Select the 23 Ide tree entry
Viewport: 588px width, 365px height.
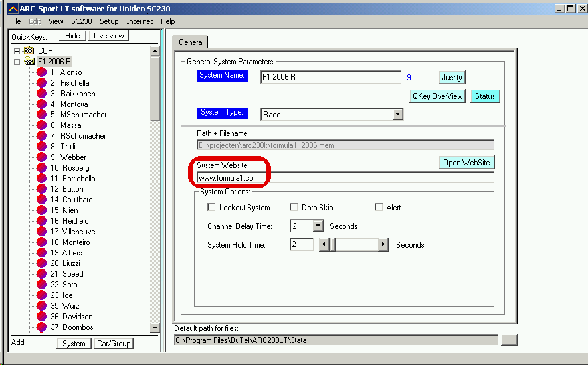point(62,295)
